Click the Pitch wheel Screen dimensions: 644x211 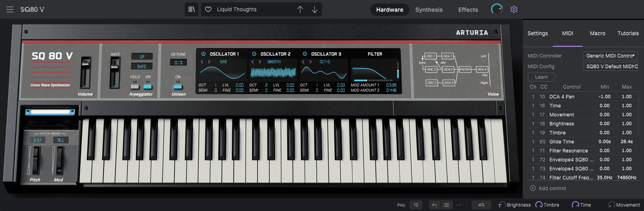(x=36, y=160)
